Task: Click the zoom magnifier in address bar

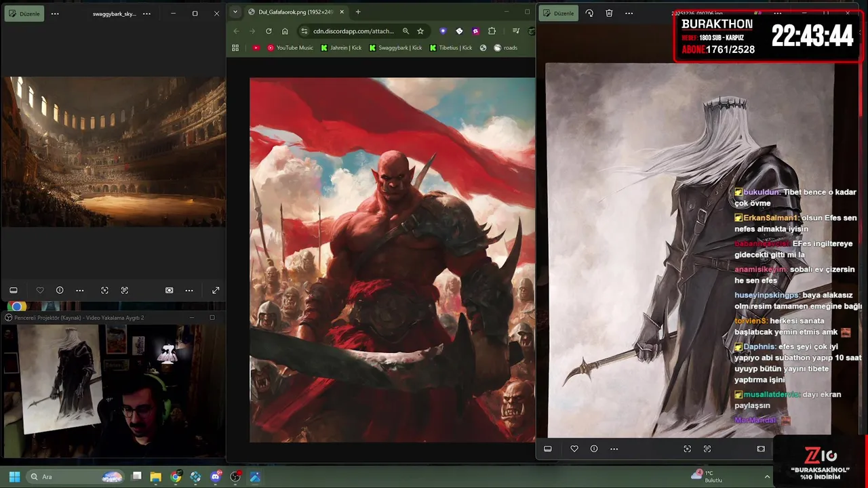Action: point(406,31)
